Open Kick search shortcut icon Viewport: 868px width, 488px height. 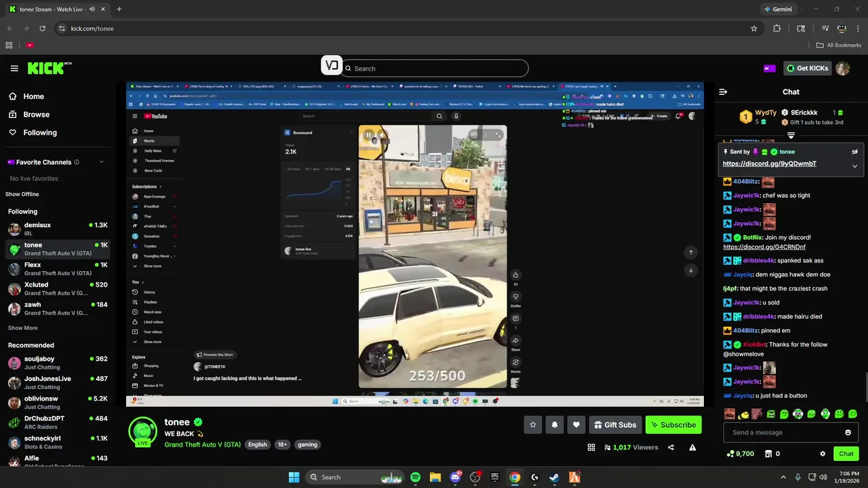pyautogui.click(x=332, y=66)
